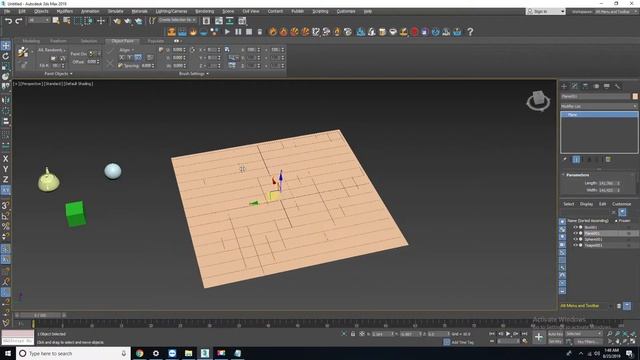The image size is (640, 360).
Task: Click the Undo arrow icon
Action: [x=8, y=21]
